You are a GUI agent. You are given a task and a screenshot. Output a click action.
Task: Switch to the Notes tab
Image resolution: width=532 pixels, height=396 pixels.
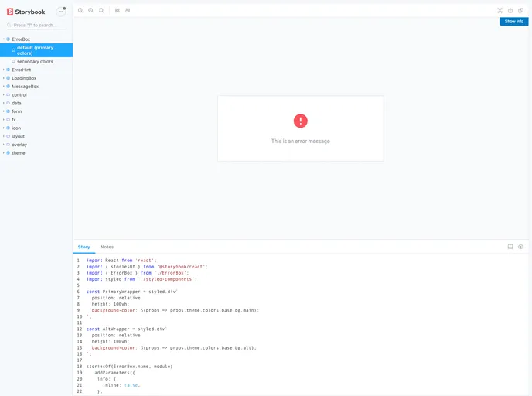coord(107,247)
